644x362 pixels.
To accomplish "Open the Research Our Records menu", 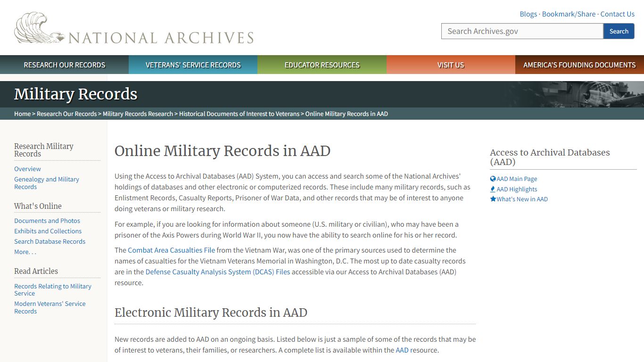I will pos(65,65).
